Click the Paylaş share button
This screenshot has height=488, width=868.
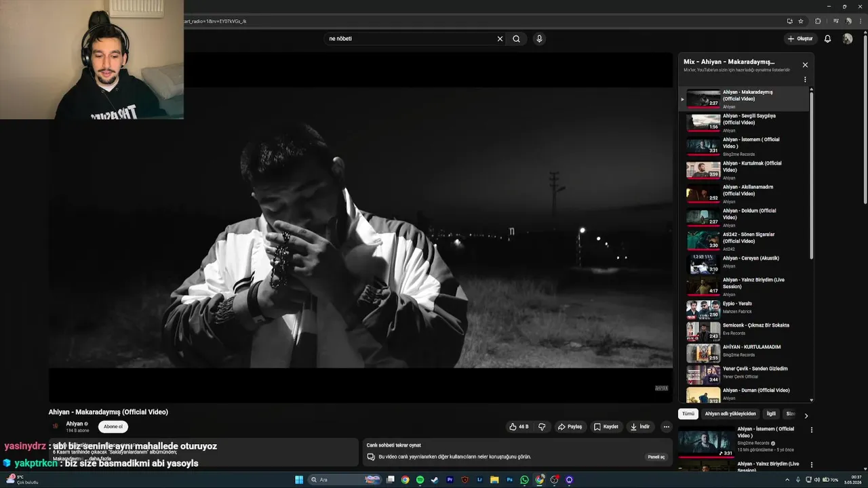click(570, 426)
